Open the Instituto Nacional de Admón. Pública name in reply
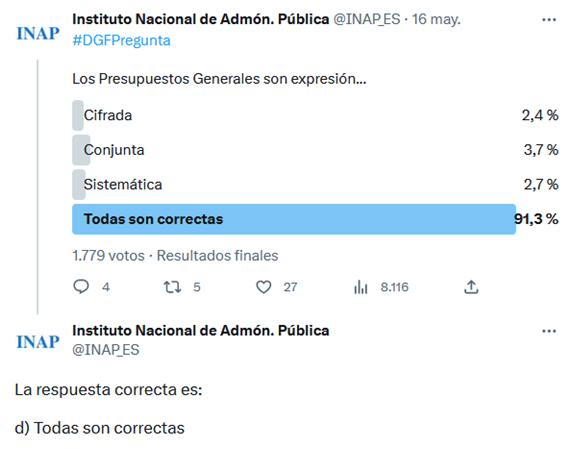Image resolution: width=571 pixels, height=449 pixels. point(201,331)
